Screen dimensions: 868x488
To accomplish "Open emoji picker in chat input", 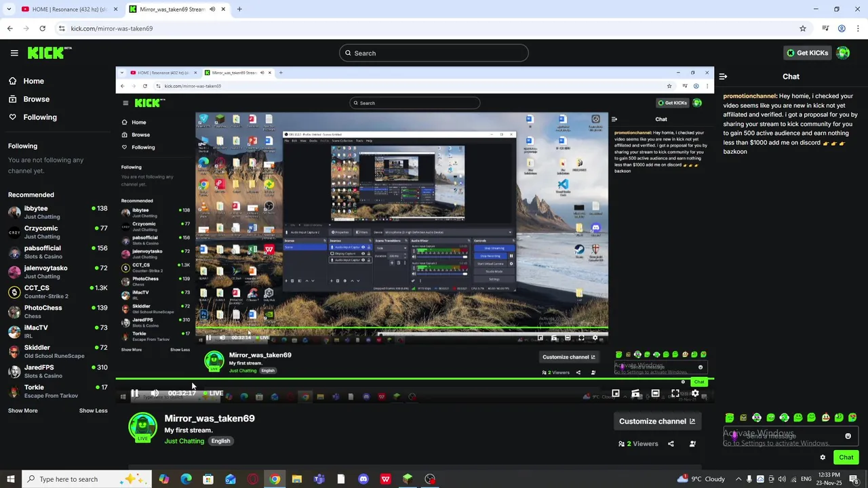I will [848, 436].
